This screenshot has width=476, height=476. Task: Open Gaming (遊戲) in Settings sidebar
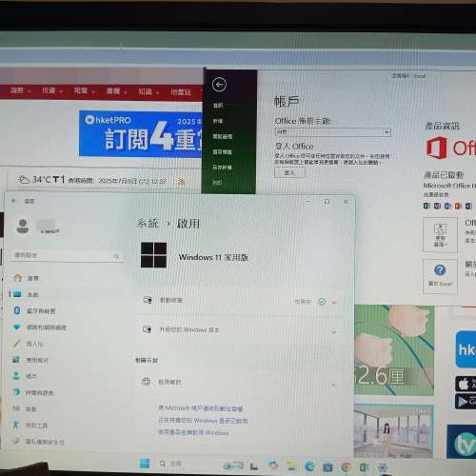[25, 408]
